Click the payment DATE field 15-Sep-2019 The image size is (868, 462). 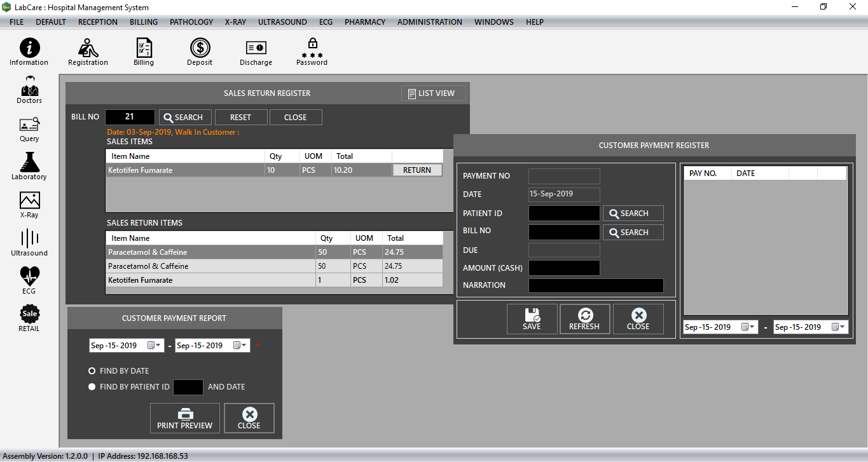tap(564, 194)
